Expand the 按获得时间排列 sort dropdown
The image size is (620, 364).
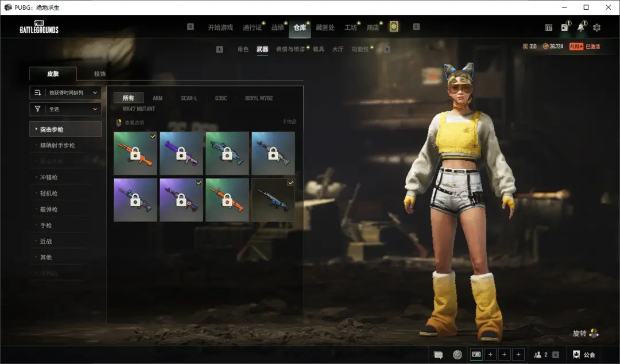pyautogui.click(x=65, y=92)
